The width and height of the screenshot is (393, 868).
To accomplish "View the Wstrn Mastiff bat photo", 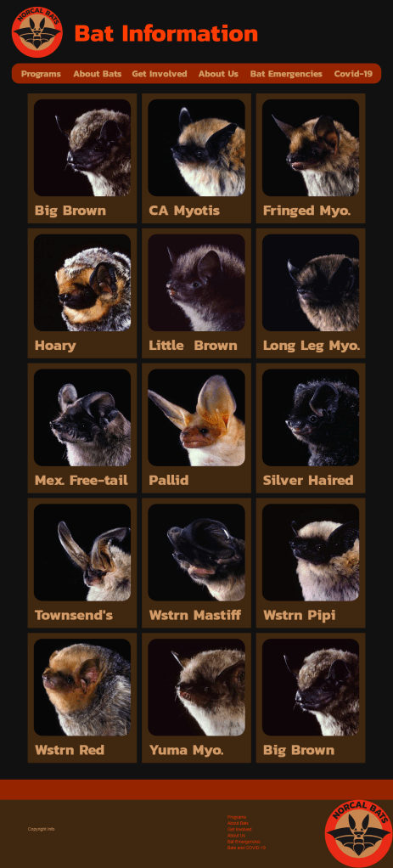I will coord(197,552).
